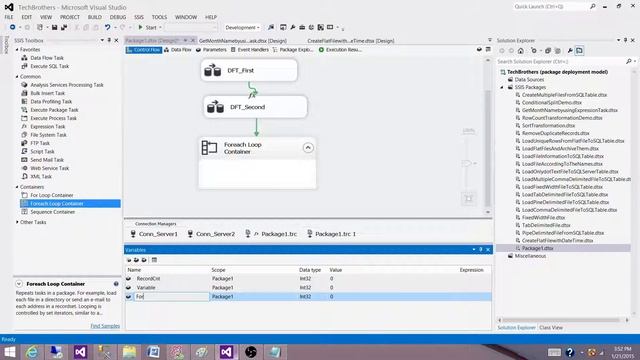This screenshot has width=640, height=360.
Task: Click the zoom fit icon on the design canvas
Action: point(469,199)
